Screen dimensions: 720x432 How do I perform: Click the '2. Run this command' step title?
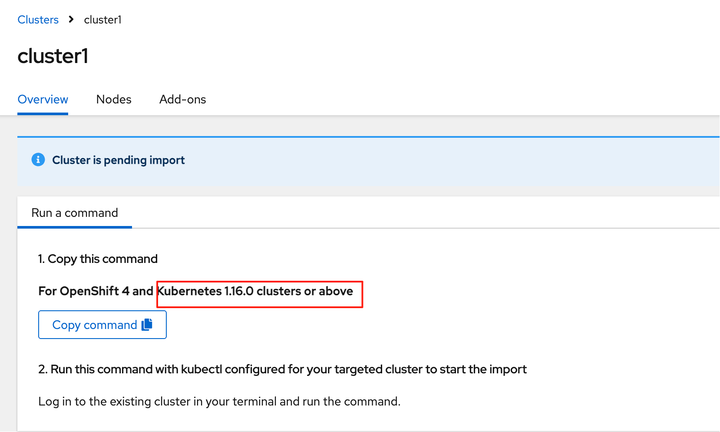[x=282, y=369]
